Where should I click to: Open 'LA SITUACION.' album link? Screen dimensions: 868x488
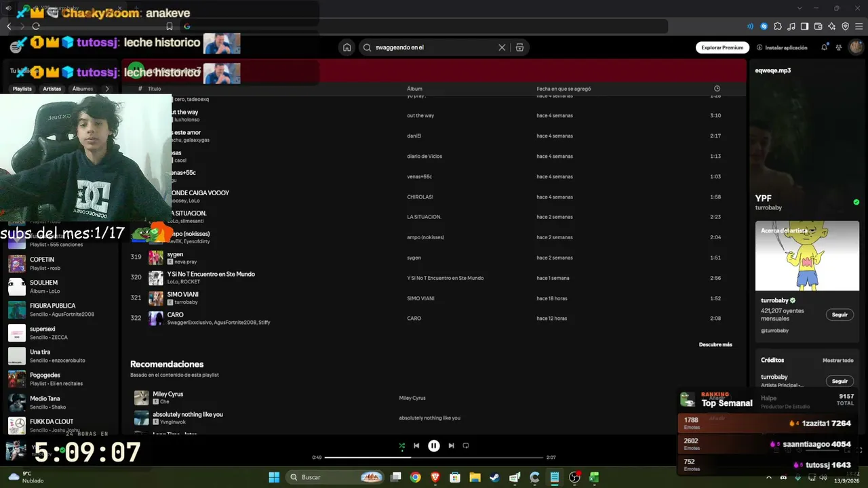(x=424, y=217)
